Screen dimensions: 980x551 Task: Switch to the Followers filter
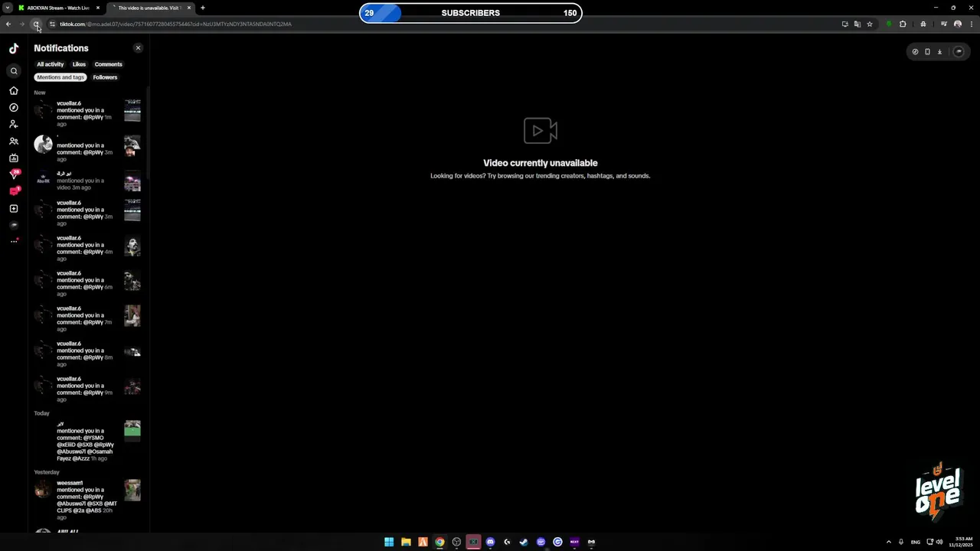click(x=105, y=77)
